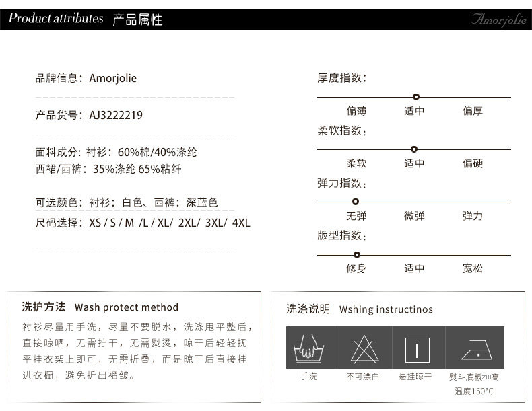Select the thickness index slider marker
Viewport: 532px width, 411px height.
point(415,97)
